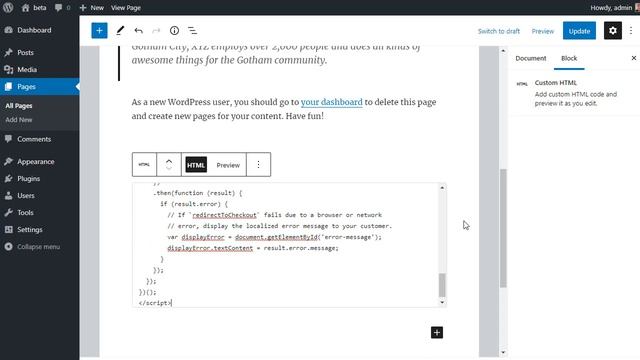Click the Undo arrow
640x360 pixels.
(138, 31)
